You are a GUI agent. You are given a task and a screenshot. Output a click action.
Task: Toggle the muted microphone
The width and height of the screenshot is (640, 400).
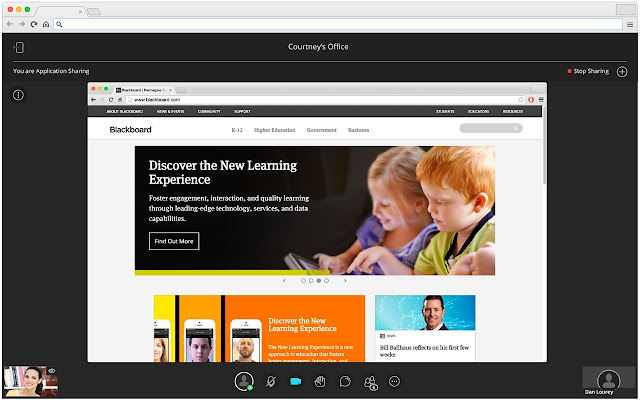tap(271, 382)
